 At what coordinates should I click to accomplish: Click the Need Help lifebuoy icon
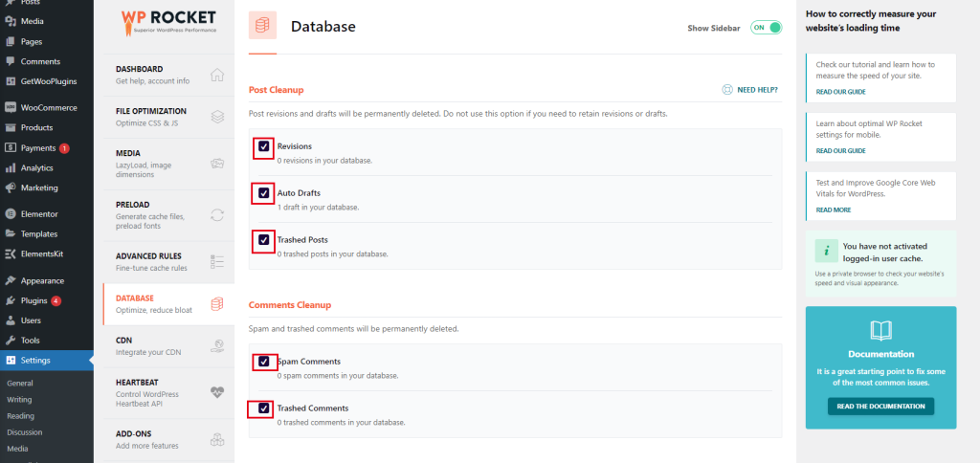[x=727, y=89]
